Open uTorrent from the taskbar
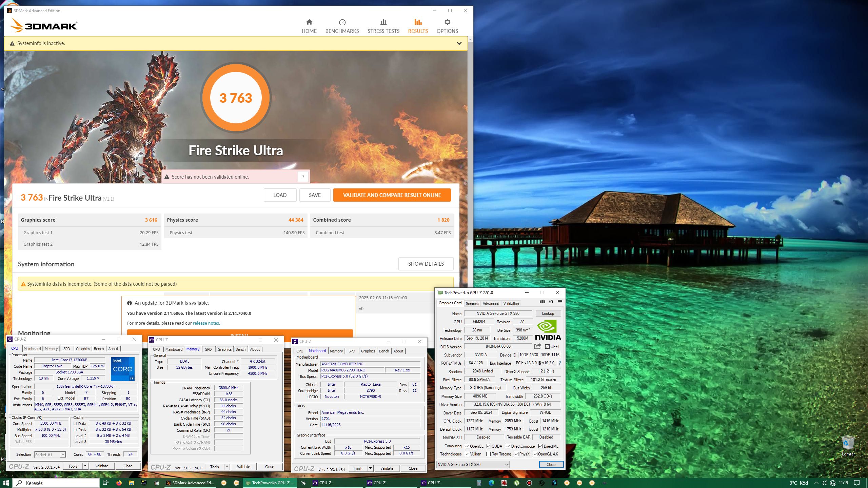The image size is (868, 488). pos(517,483)
